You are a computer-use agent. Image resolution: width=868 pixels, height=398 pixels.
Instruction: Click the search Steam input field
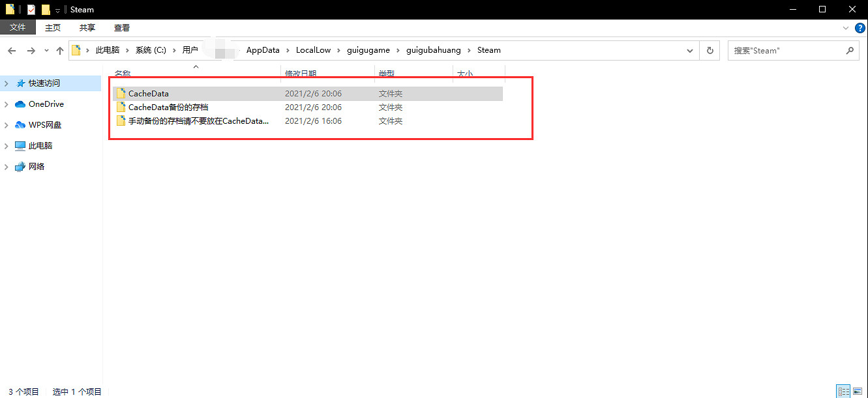786,50
